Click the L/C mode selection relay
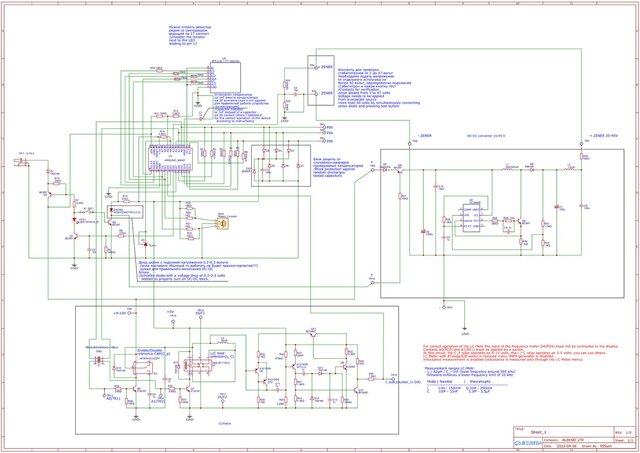Image resolution: width=640 pixels, height=453 pixels. pyautogui.click(x=197, y=364)
